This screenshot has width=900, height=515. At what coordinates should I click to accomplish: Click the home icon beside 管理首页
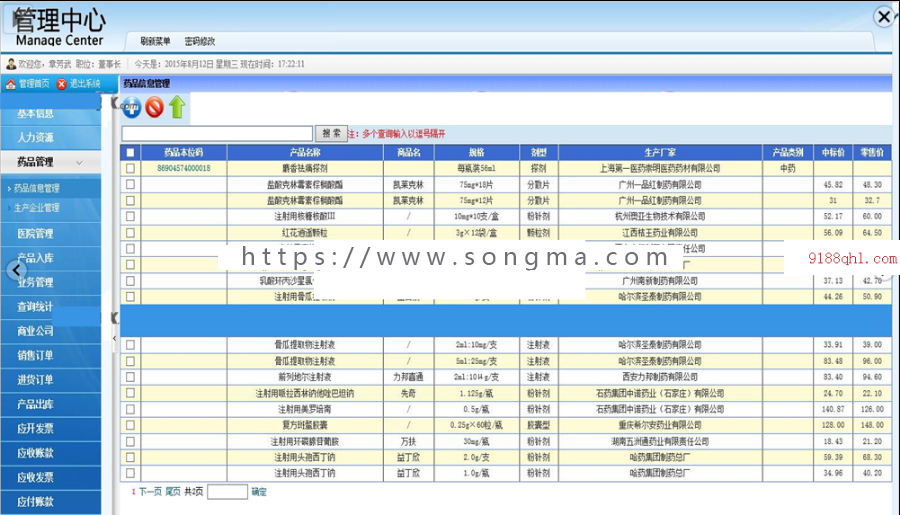coord(10,84)
